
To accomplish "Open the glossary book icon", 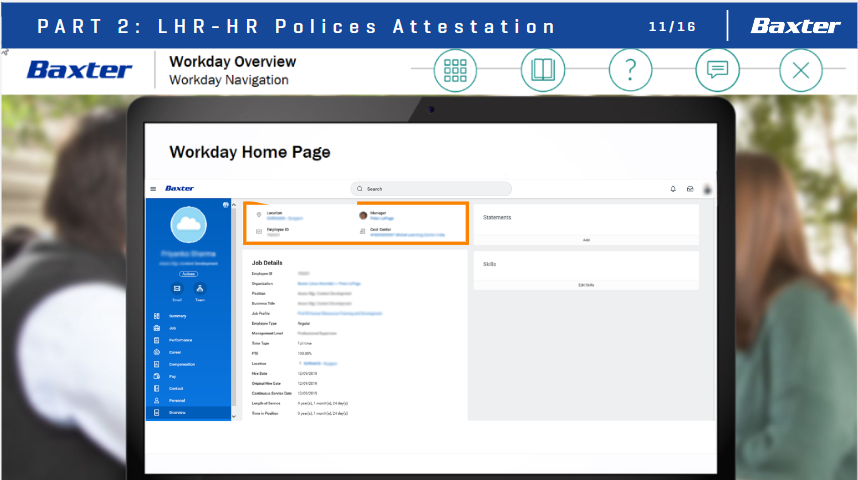I will (x=543, y=71).
